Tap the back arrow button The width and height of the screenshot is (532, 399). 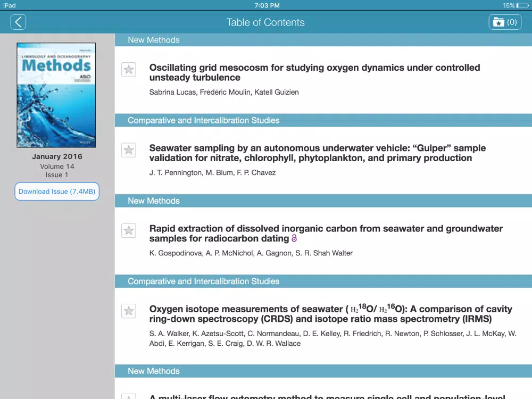click(18, 22)
